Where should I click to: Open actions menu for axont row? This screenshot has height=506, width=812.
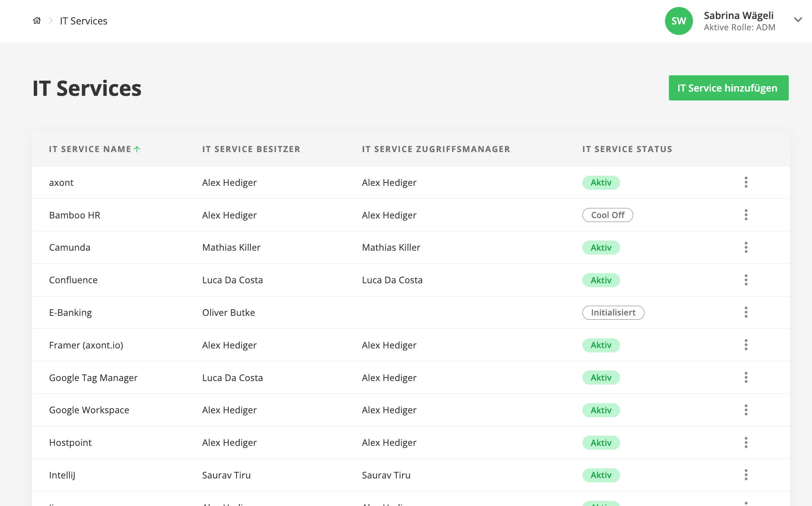(746, 182)
